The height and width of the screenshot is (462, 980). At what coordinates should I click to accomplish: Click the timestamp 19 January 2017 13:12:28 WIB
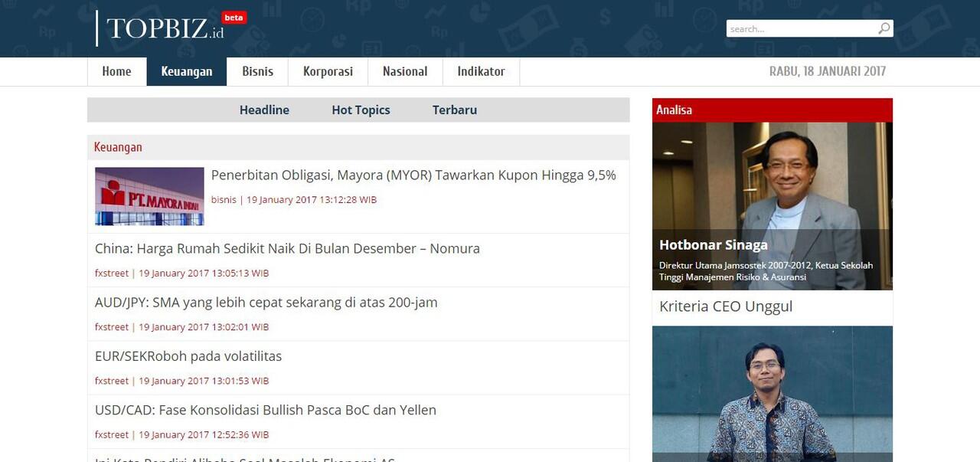(312, 200)
